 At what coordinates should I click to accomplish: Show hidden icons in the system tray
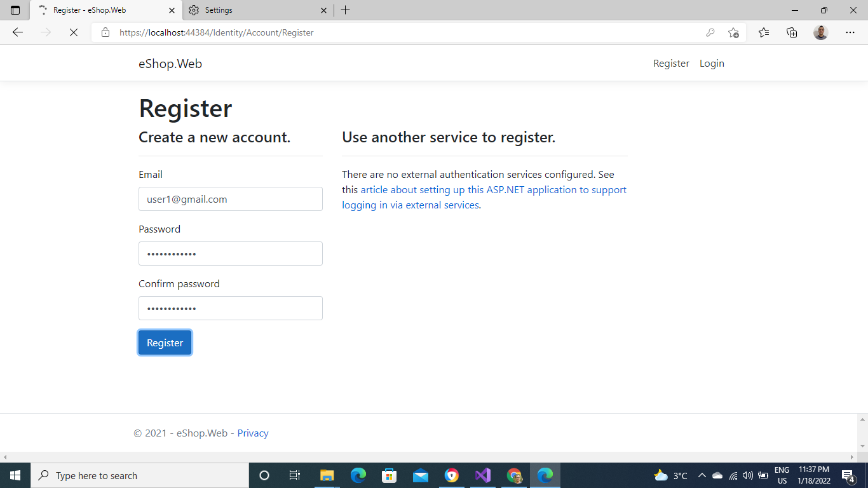[702, 475]
